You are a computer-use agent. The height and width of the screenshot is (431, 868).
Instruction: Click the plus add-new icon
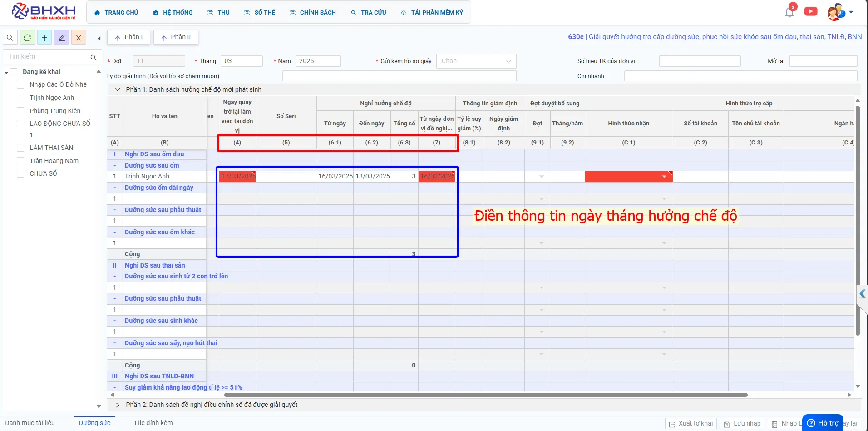pyautogui.click(x=44, y=38)
